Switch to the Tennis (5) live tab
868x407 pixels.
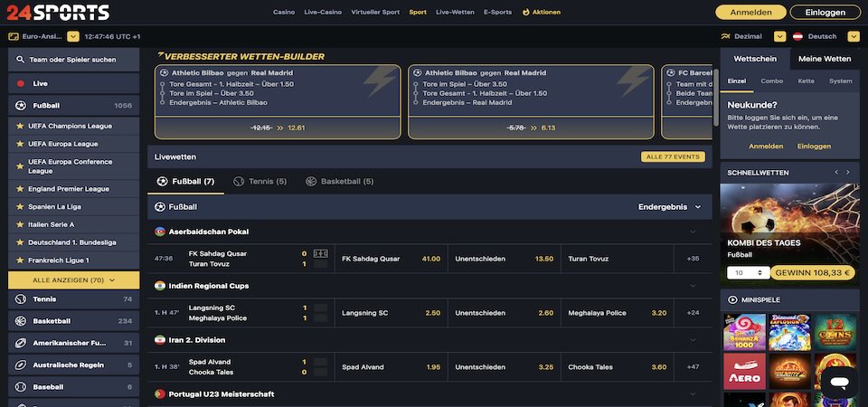(260, 181)
